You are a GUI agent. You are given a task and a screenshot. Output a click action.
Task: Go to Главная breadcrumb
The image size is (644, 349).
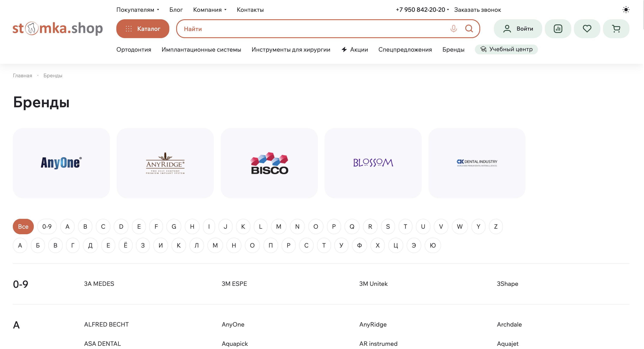click(x=22, y=75)
